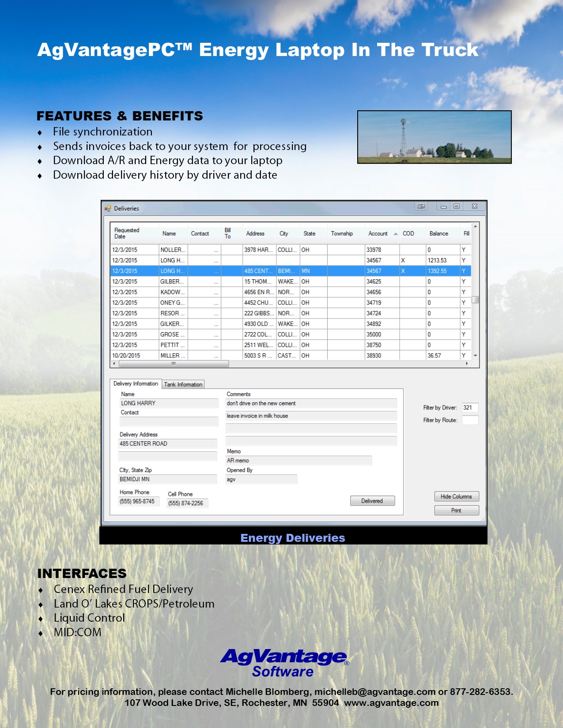Screen dimensions: 563x728
Task: Select the ONEY G delivery row name
Action: click(172, 303)
